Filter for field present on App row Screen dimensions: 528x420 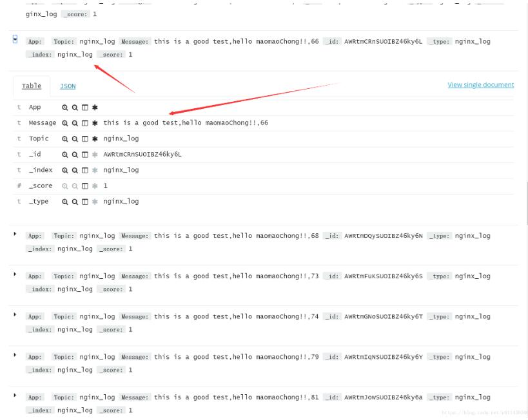(x=95, y=108)
